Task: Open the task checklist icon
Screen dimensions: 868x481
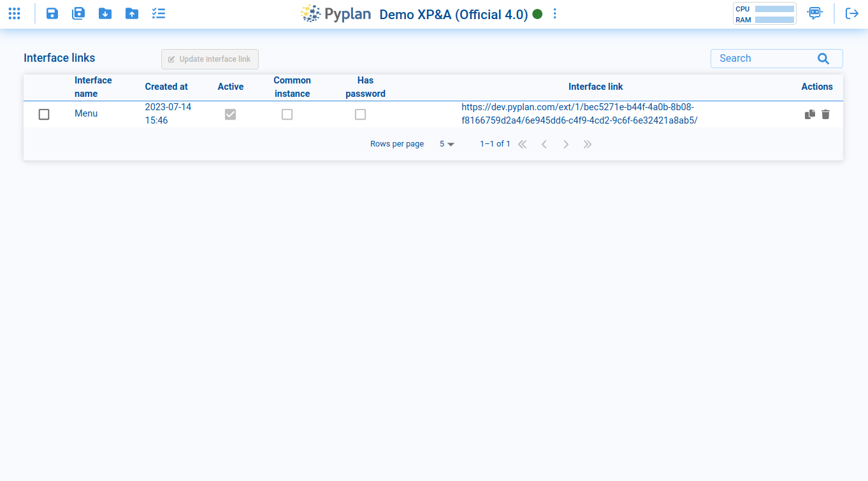Action: click(159, 13)
